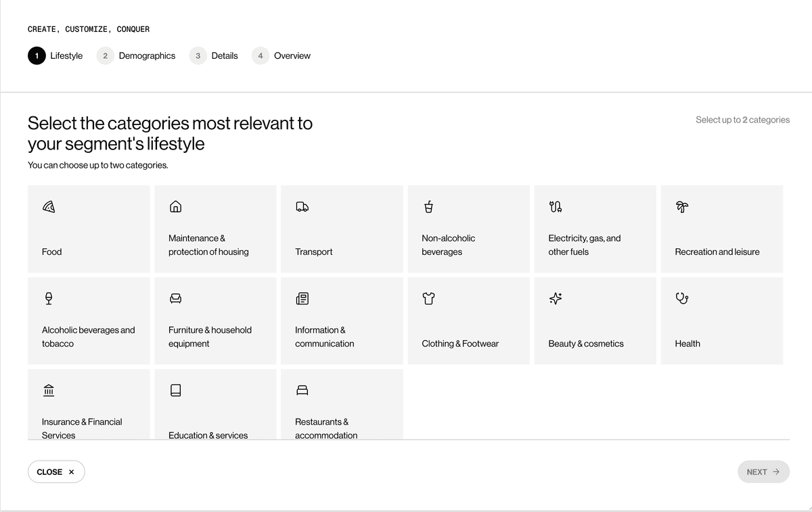Click the stethoscope Health icon

681,298
